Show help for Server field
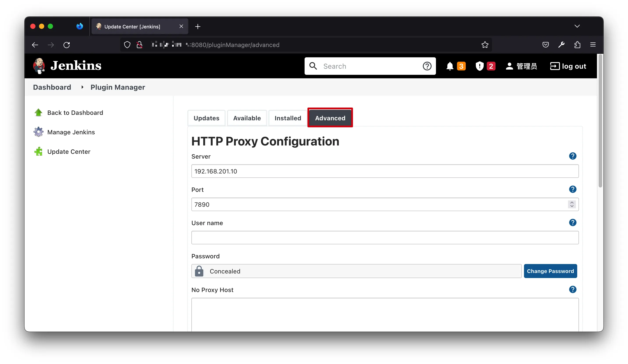The width and height of the screenshot is (628, 364). click(x=572, y=156)
